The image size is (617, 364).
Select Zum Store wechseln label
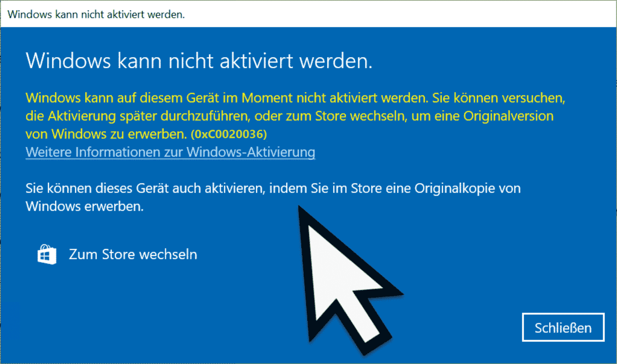coord(133,254)
